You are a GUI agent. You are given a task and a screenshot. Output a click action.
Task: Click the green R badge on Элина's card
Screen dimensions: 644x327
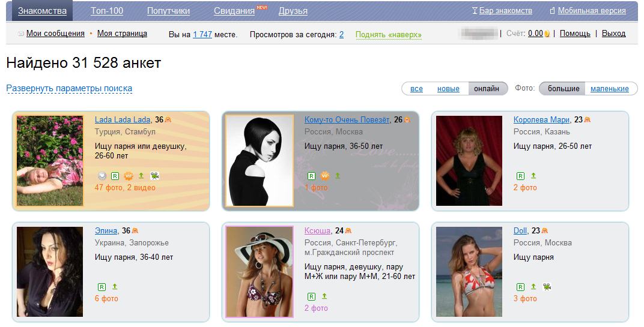tap(102, 287)
